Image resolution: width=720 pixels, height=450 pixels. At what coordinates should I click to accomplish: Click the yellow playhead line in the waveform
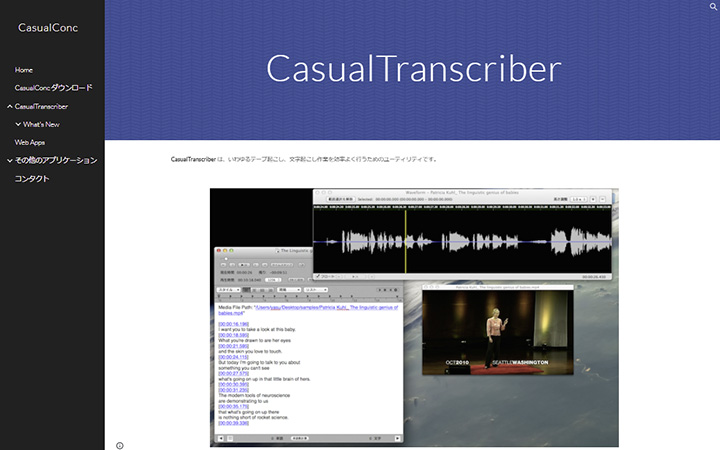tap(405, 241)
